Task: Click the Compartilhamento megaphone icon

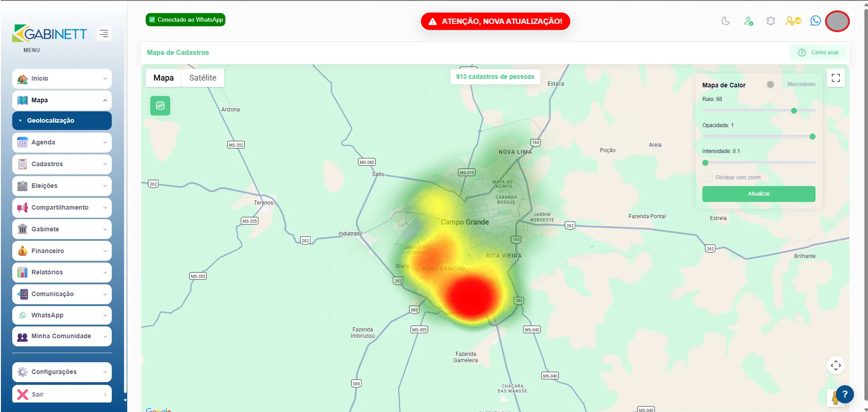Action: coord(23,208)
